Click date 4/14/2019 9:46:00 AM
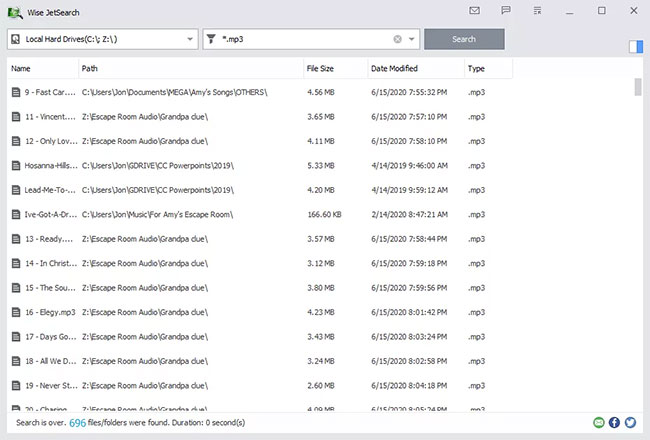The height and width of the screenshot is (440, 650). [x=410, y=165]
